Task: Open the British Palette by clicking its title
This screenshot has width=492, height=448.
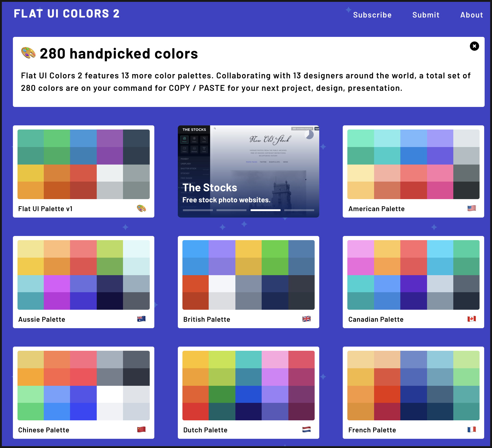Action: tap(207, 319)
